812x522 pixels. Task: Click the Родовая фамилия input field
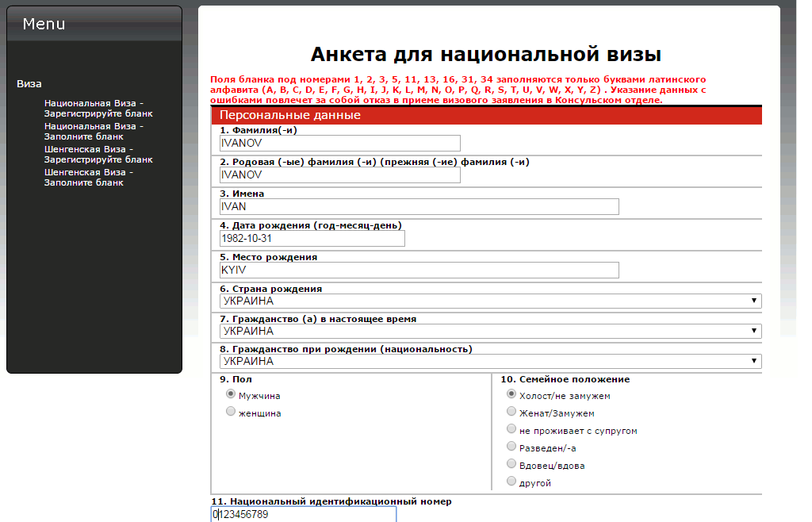pyautogui.click(x=339, y=175)
